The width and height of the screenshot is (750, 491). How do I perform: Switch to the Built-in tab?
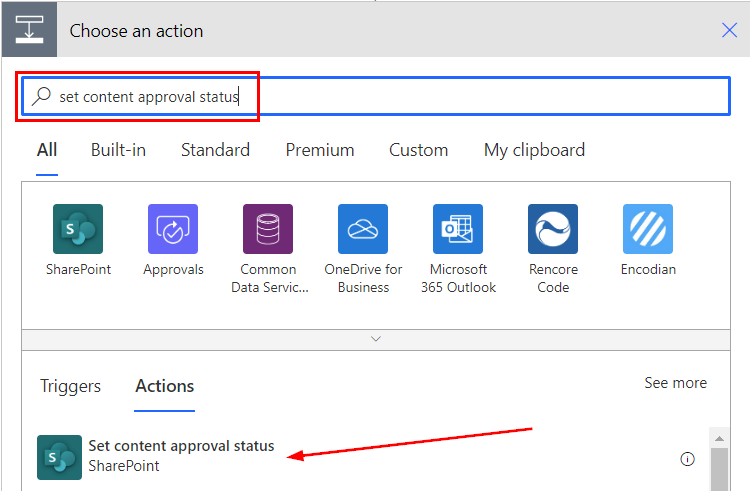(118, 150)
